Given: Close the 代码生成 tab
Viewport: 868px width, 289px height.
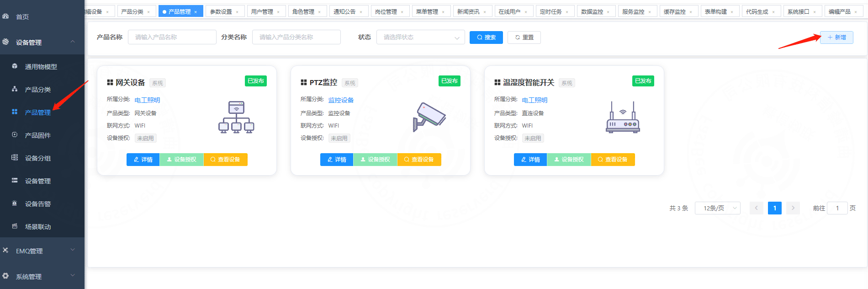Looking at the screenshot, I should pos(773,12).
